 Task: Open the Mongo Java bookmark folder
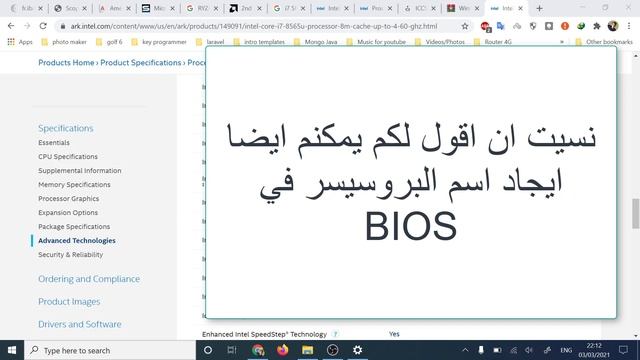point(315,42)
